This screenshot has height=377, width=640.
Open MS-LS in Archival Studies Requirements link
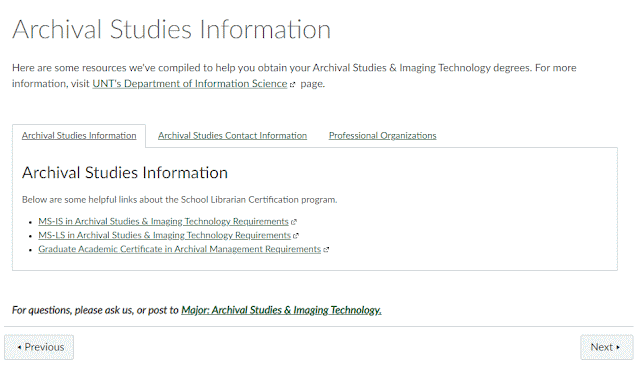pyautogui.click(x=164, y=235)
